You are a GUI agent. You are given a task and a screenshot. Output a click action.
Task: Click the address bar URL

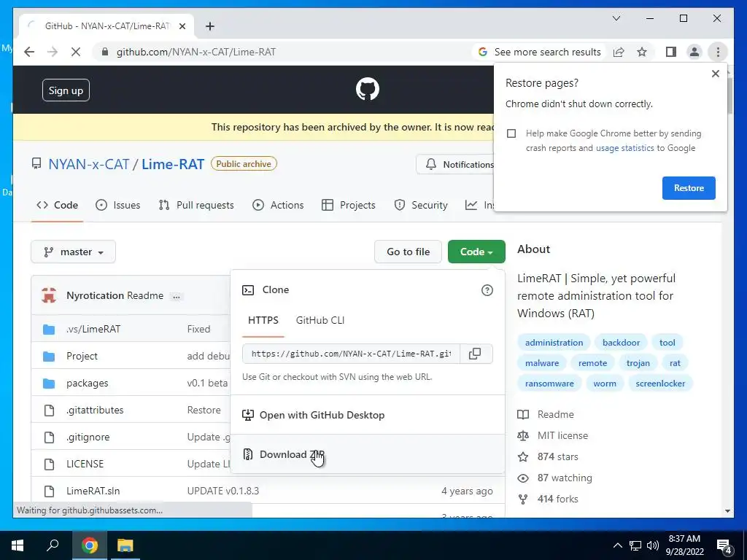196,52
